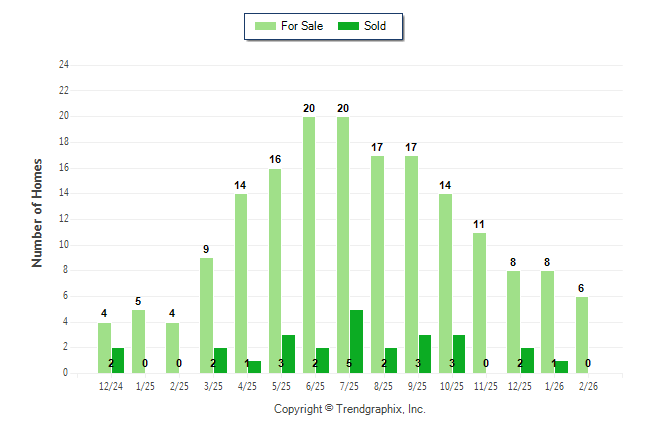This screenshot has height=434, width=646.
Task: Click the For Sale legend color swatch
Action: 266,26
